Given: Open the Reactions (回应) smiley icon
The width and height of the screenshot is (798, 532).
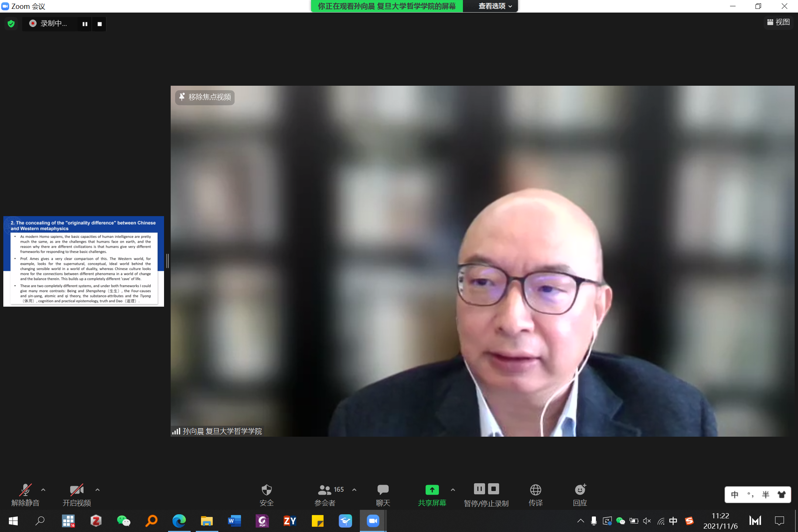Looking at the screenshot, I should pos(580,490).
